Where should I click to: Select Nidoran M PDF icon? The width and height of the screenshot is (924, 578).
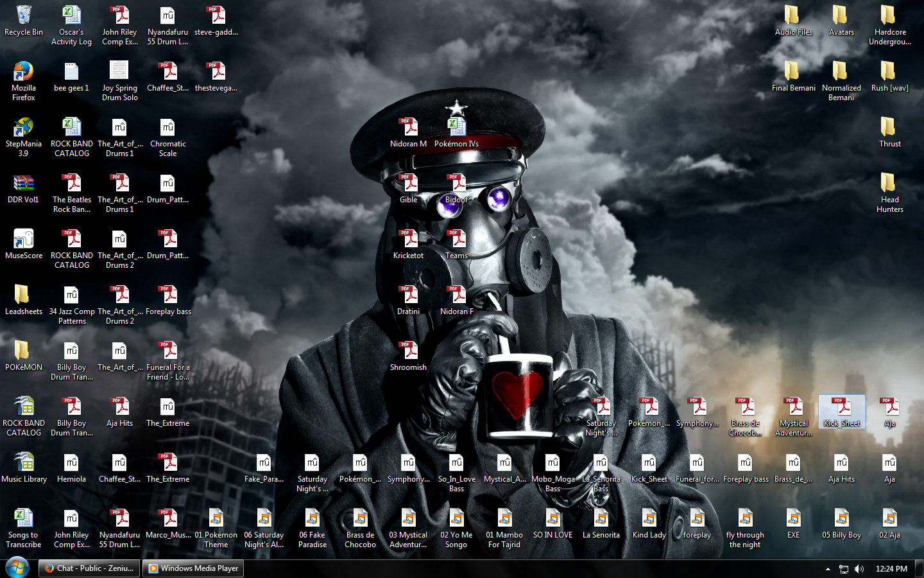point(408,133)
